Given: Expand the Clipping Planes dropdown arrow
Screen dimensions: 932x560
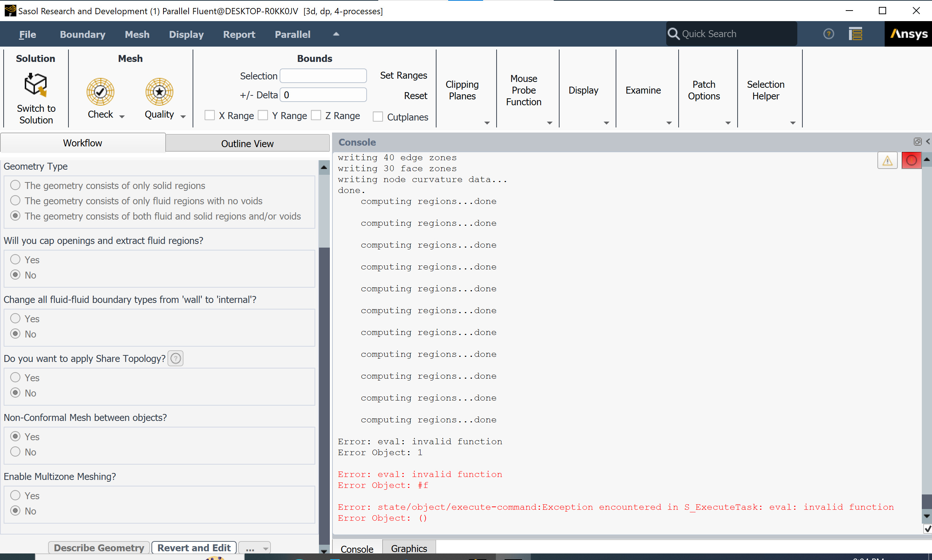Looking at the screenshot, I should [487, 123].
